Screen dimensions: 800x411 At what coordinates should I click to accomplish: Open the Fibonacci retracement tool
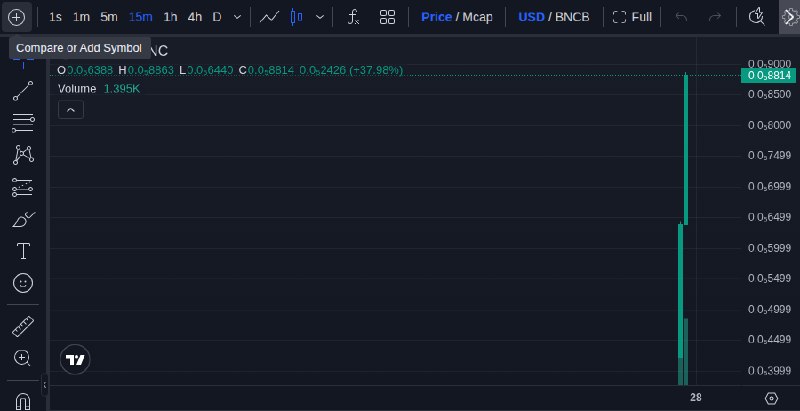click(23, 123)
